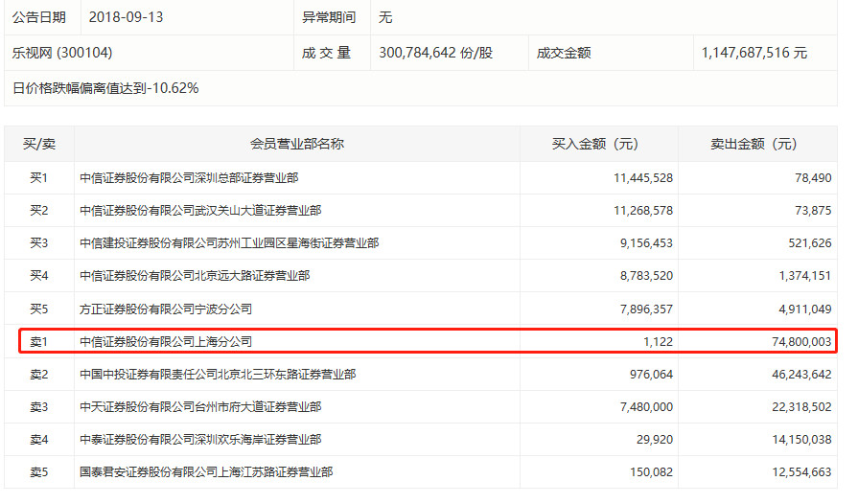Viewport: 858px width, 504px height.
Task: Click 中天证券股份有限公司台州市府大道证券营业部
Action: [x=200, y=407]
